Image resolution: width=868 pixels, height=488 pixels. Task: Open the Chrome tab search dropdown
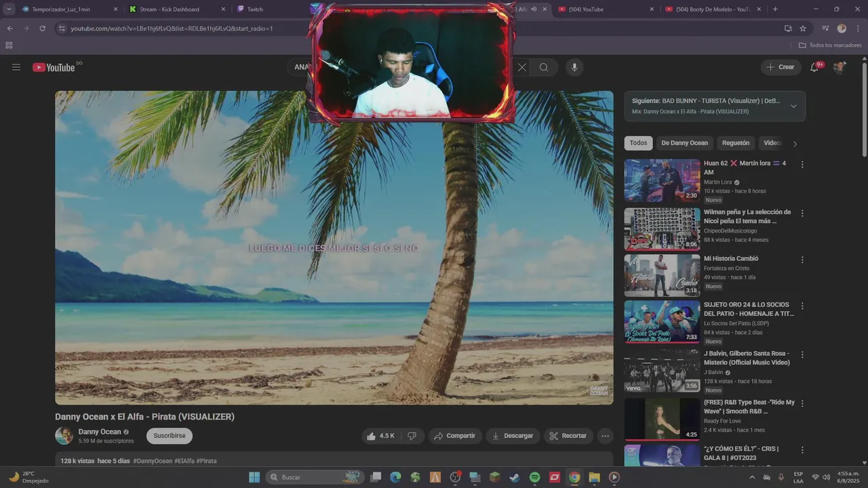pyautogui.click(x=9, y=9)
